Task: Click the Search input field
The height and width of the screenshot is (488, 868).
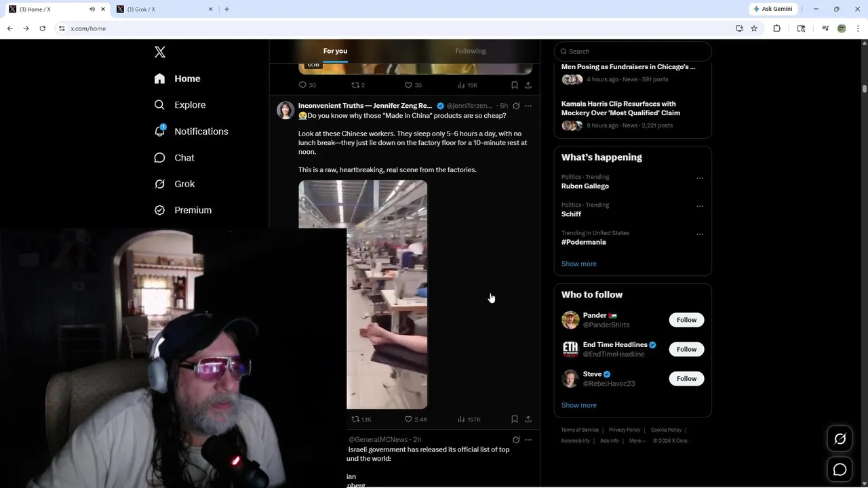Action: (633, 52)
